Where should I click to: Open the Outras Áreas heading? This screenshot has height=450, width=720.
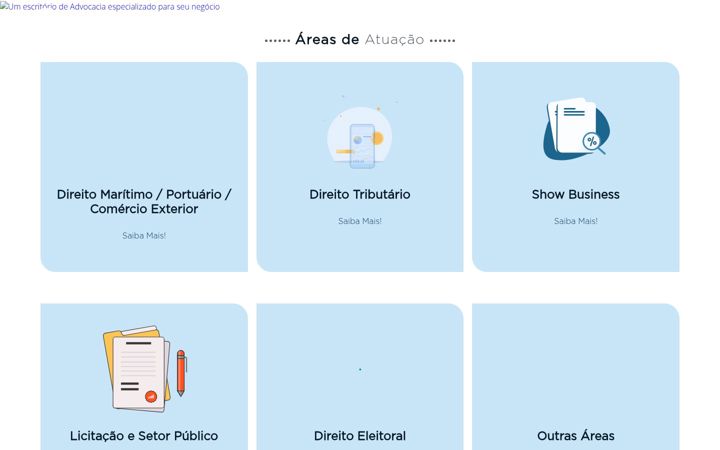[575, 436]
